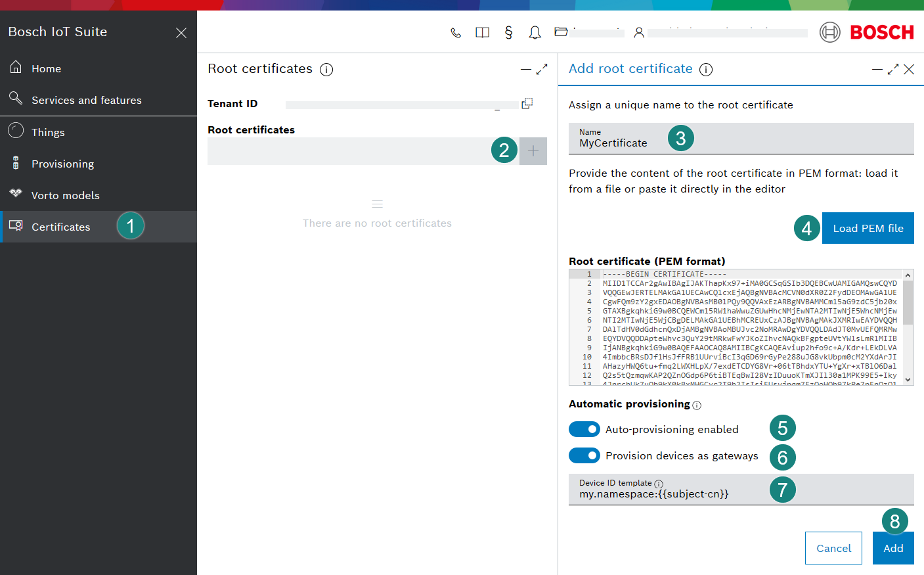Show Device ID template info

click(659, 484)
